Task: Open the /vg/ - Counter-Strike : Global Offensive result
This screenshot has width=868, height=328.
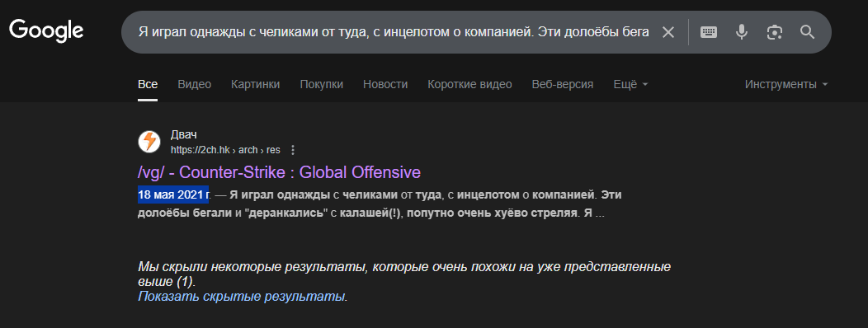Action: [x=279, y=172]
